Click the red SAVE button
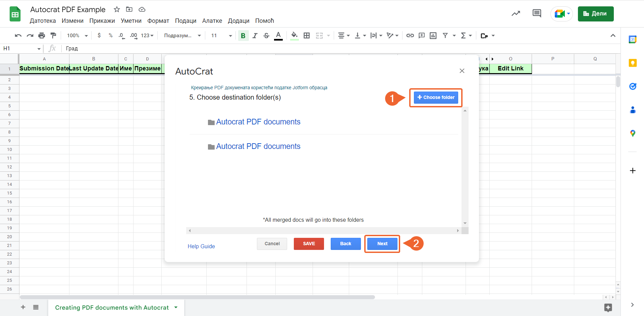Viewport: 644px width, 316px height. 309,244
